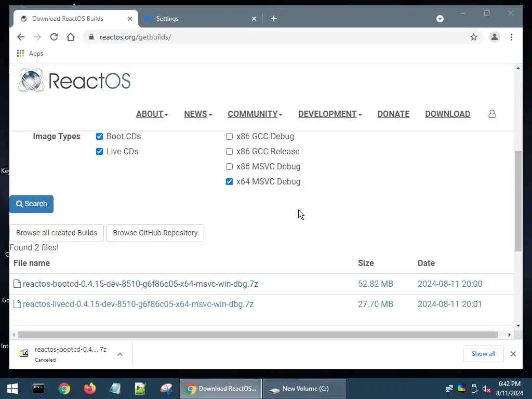Uncheck the Boot CDs checkbox
532x399 pixels.
pyautogui.click(x=99, y=137)
